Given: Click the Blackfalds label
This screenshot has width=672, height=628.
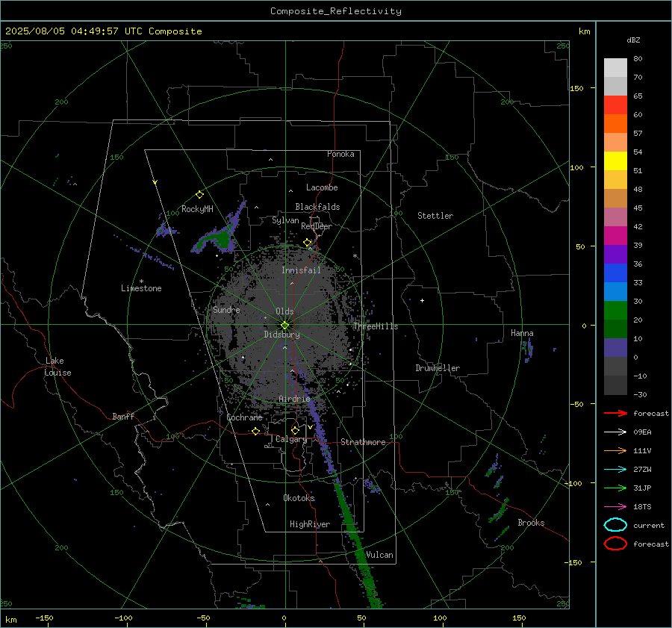Looking at the screenshot, I should click(x=317, y=207).
